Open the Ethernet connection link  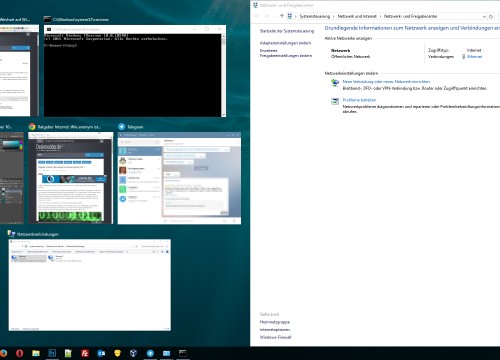pos(474,57)
